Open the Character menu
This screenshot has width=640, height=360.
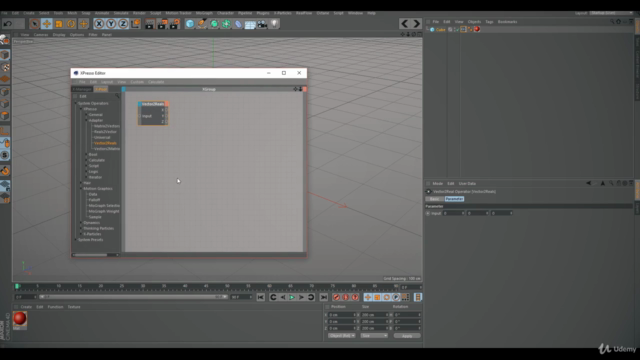225,13
